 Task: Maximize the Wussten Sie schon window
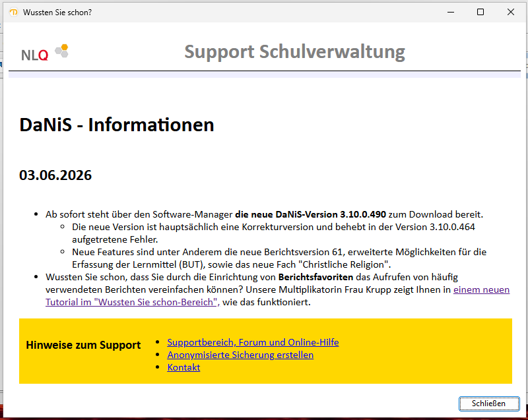[480, 12]
